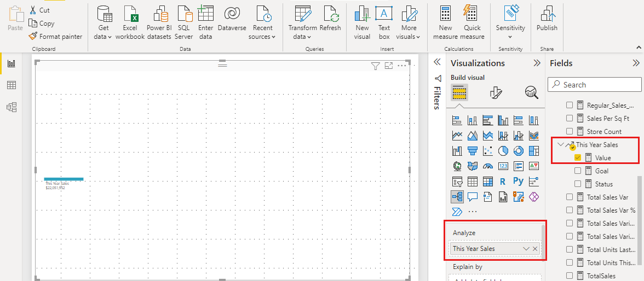This screenshot has width=644, height=281.
Task: Expand the Filters pane
Action: [x=438, y=62]
